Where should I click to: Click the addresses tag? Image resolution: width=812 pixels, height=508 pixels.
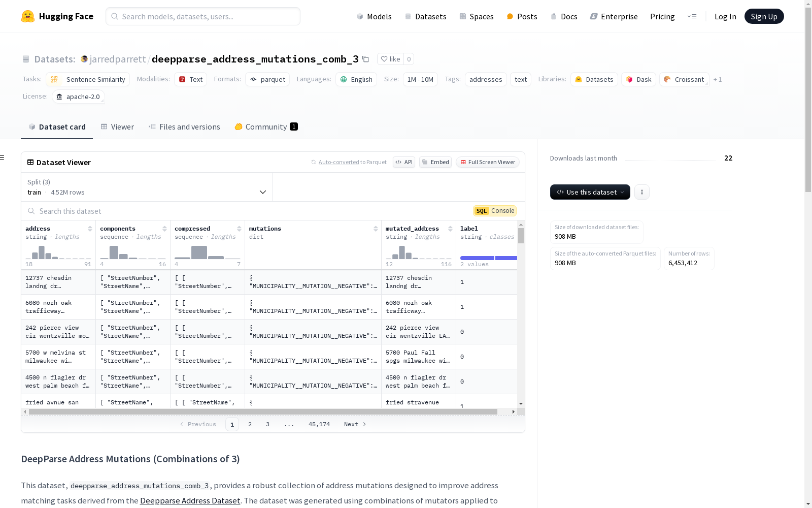pyautogui.click(x=486, y=79)
